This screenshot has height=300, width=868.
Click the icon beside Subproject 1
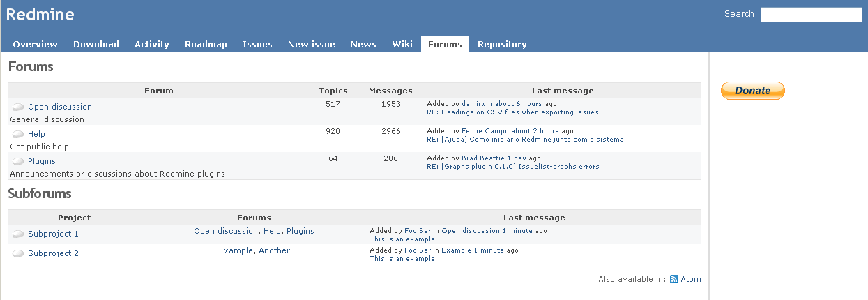18,234
